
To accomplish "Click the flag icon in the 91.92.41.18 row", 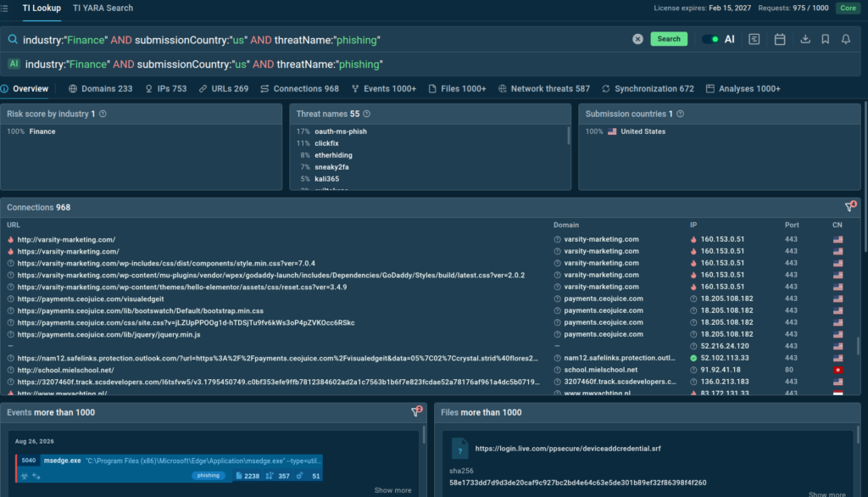I will click(x=837, y=370).
